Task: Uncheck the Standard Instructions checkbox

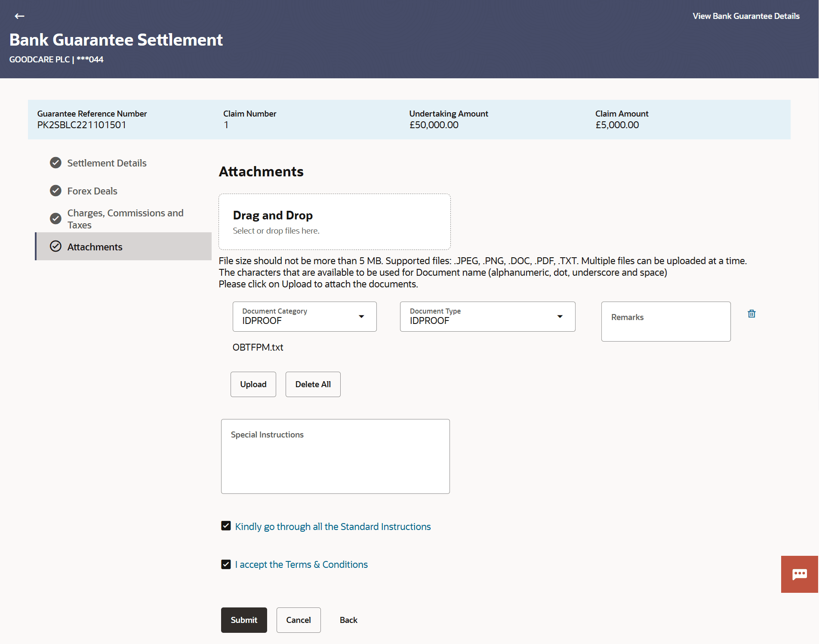Action: pyautogui.click(x=225, y=525)
